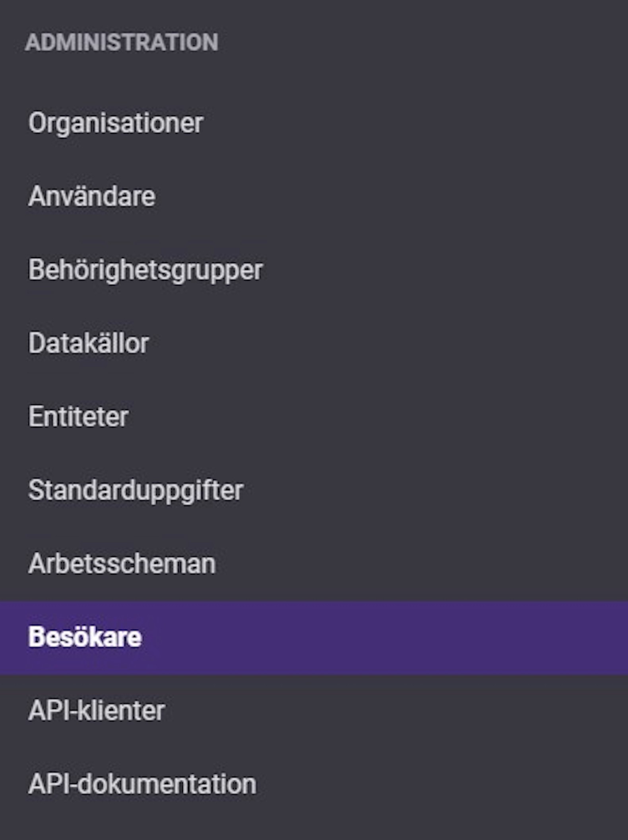The image size is (628, 840).
Task: Manage users via the Användare link
Action: [314, 196]
